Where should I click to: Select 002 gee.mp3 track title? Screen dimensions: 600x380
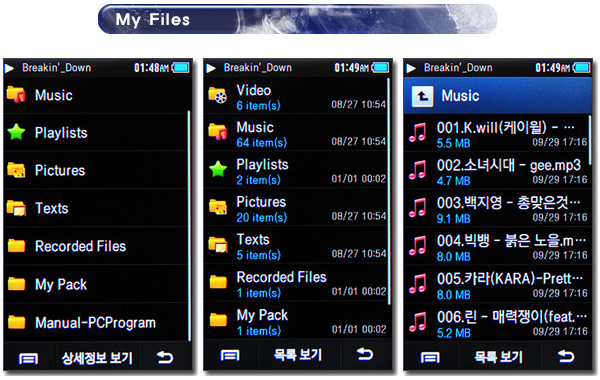(509, 165)
